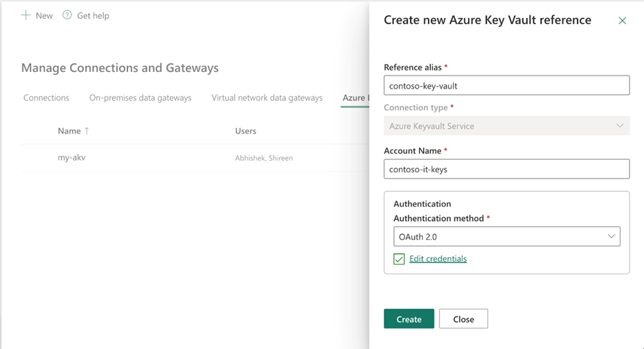Click the Get help question mark icon

pyautogui.click(x=67, y=15)
